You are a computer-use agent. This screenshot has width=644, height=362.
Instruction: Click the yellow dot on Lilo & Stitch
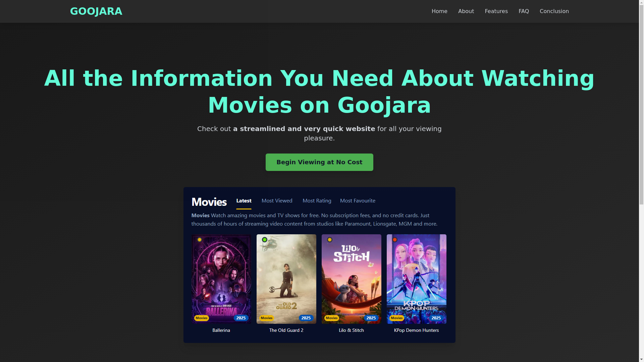330,240
